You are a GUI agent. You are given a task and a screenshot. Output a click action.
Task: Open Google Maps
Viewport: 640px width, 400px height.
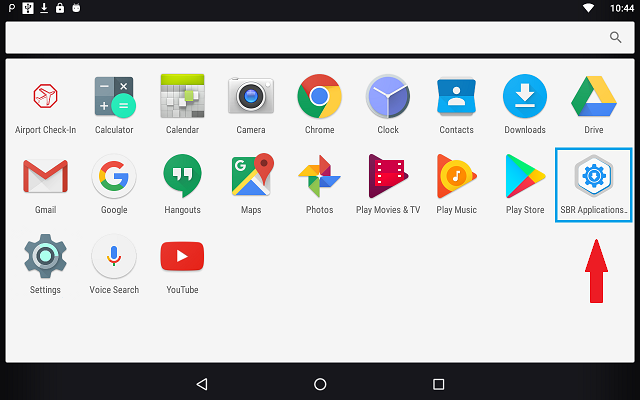[x=251, y=177]
